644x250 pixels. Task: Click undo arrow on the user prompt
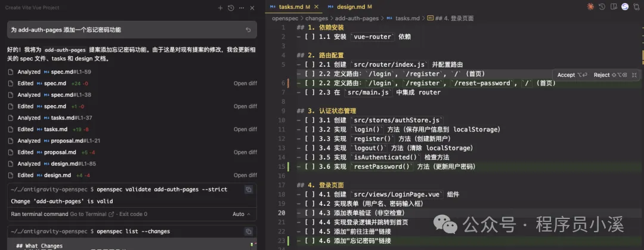pos(248,30)
